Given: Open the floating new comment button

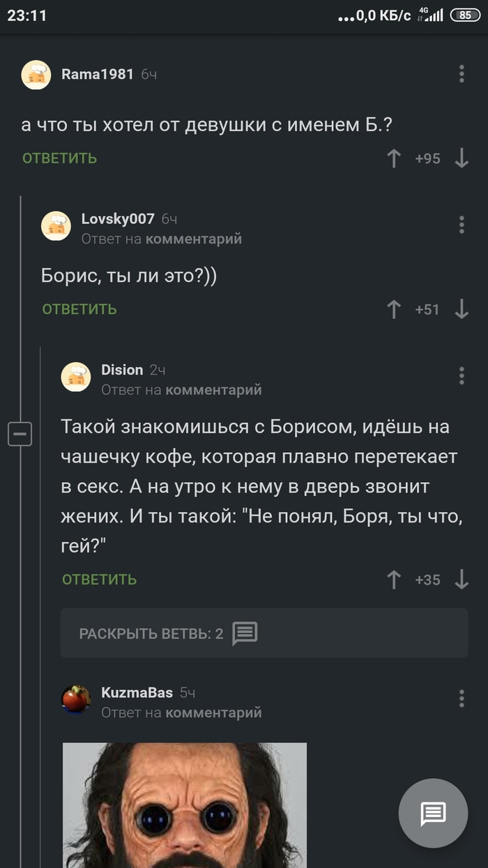Looking at the screenshot, I should [x=433, y=813].
